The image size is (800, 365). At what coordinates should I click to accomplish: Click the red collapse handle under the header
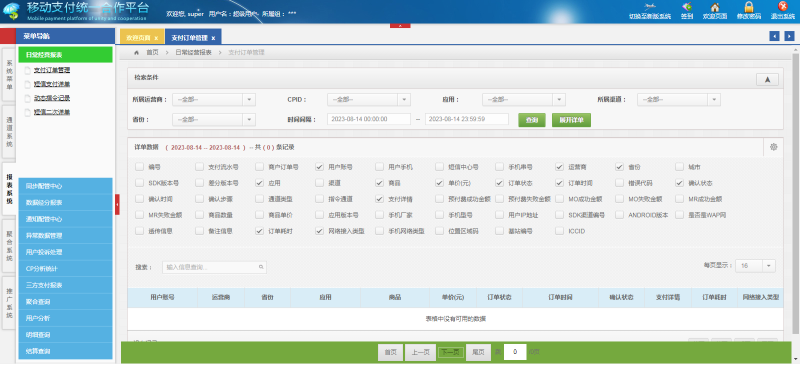point(400,25)
